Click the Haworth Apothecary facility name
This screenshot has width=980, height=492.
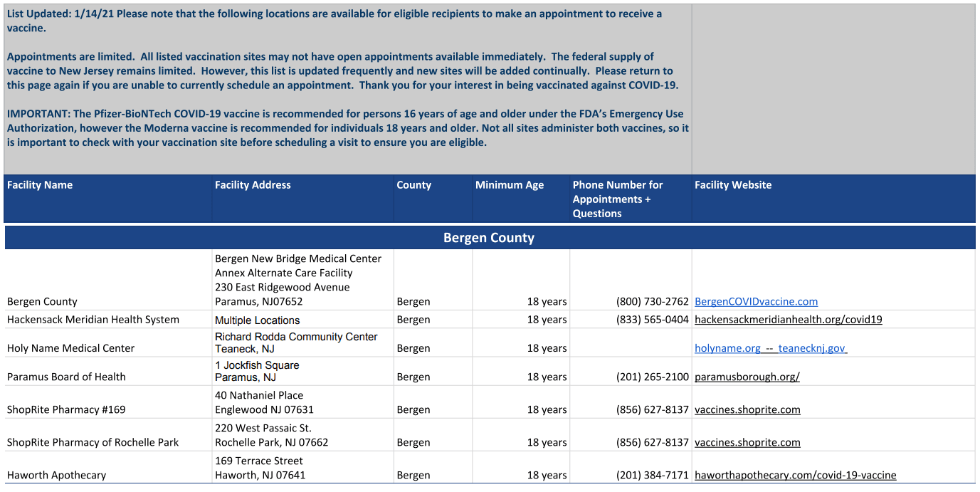pos(56,475)
